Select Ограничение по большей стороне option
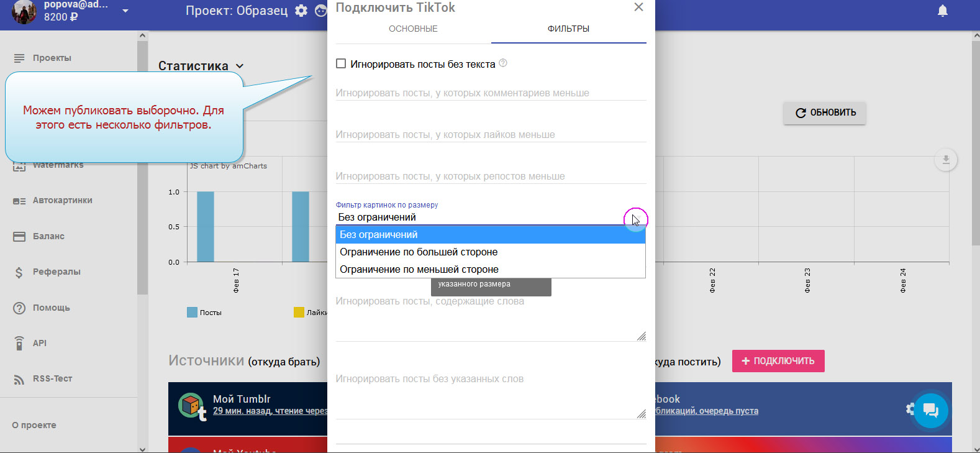The height and width of the screenshot is (453, 980). (x=419, y=252)
